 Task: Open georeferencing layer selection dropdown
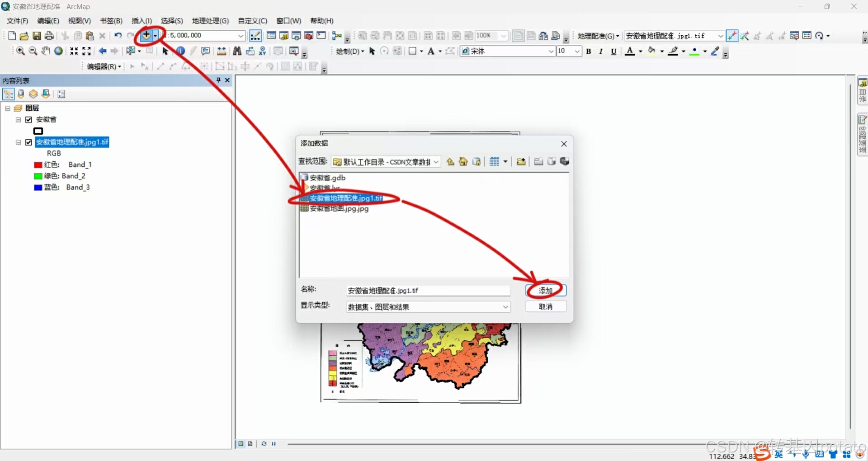[721, 36]
